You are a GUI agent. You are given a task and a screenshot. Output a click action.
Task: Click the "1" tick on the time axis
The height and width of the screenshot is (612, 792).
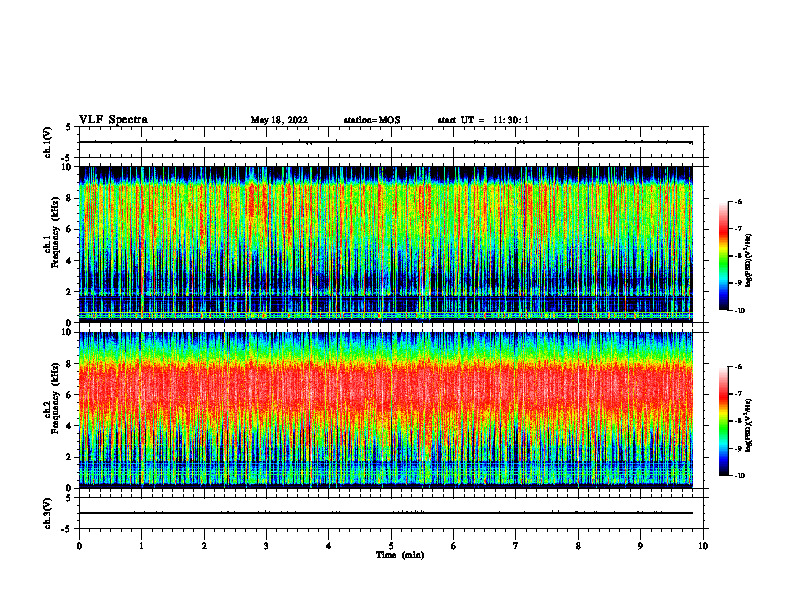141,546
